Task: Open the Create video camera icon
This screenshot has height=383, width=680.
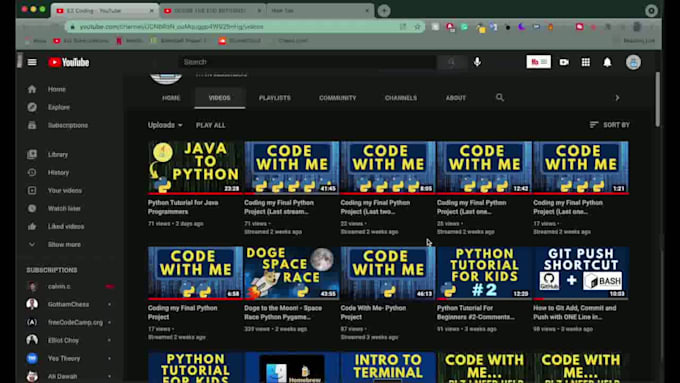Action: tap(564, 62)
